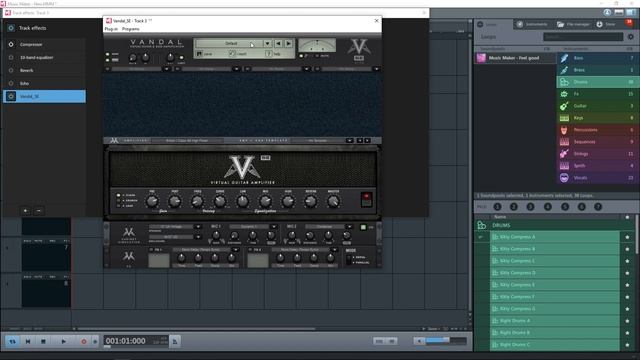Viewport: 640px width, 360px height.
Task: Adjust master volume slider in transport
Action: coord(446,341)
